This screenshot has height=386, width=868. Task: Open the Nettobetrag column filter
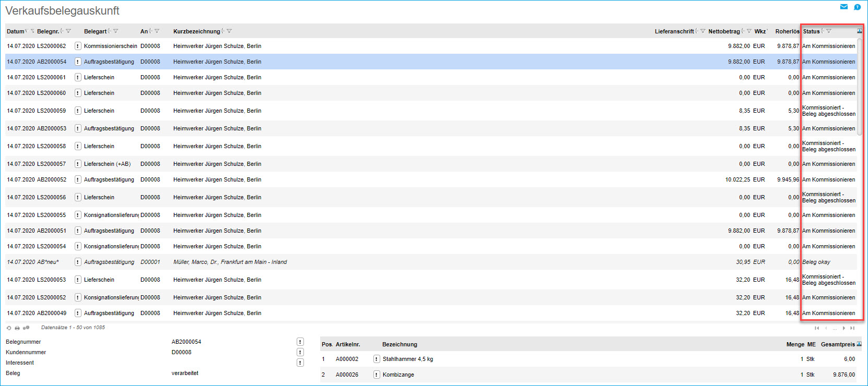point(749,31)
